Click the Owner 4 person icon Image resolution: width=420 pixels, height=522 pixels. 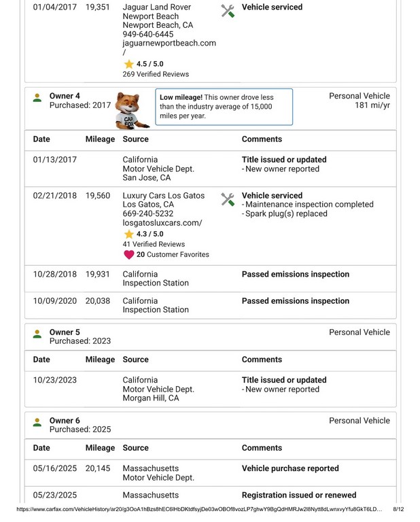coord(37,98)
